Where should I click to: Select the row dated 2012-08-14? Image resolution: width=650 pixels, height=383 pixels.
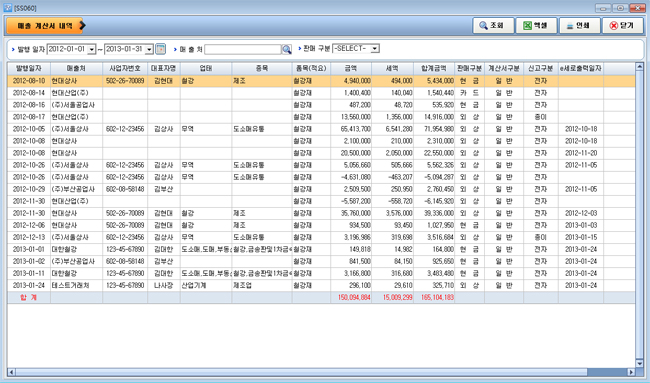point(321,93)
